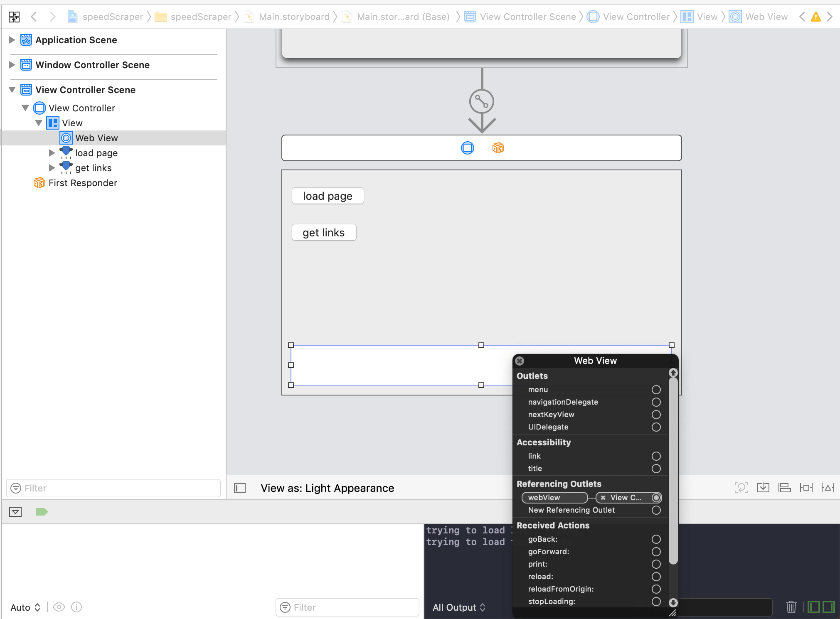Click the UIDelegate outlet connection circle
Viewport: 840px width, 619px height.
(x=656, y=427)
